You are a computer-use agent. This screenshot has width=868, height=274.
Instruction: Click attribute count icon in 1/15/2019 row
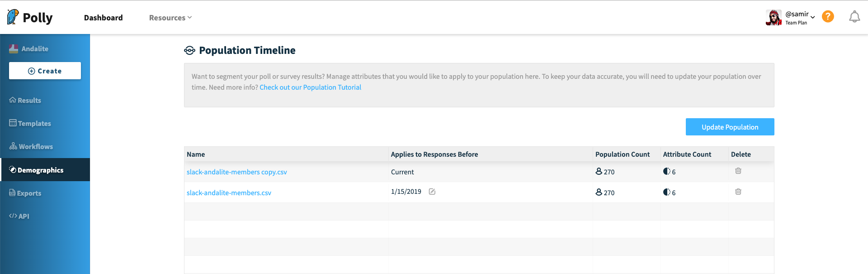[x=667, y=192]
